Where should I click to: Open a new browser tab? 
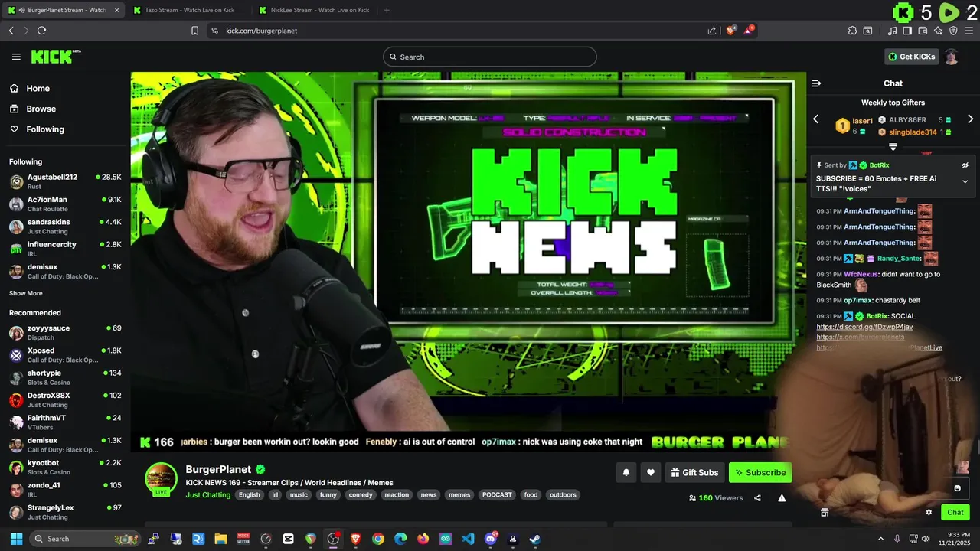(x=387, y=10)
